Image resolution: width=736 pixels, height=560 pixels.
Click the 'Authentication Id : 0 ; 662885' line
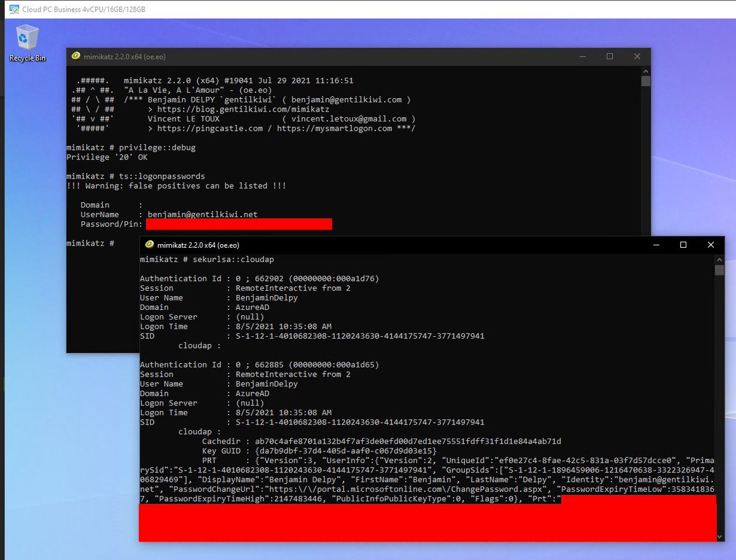coord(259,364)
